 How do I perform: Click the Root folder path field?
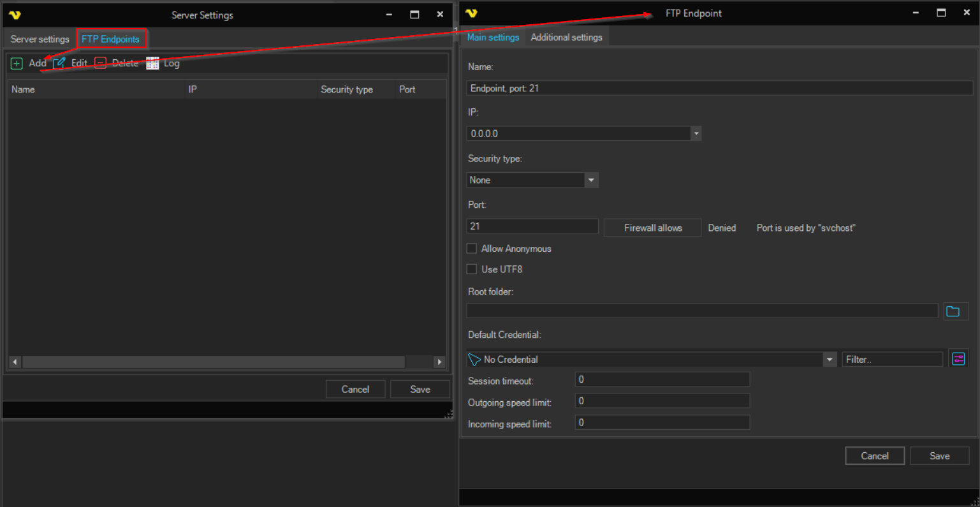[x=702, y=311]
